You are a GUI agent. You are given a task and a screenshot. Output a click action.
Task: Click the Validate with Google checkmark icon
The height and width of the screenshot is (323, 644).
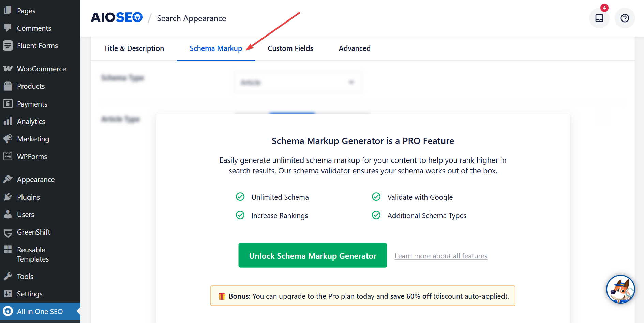pos(376,197)
